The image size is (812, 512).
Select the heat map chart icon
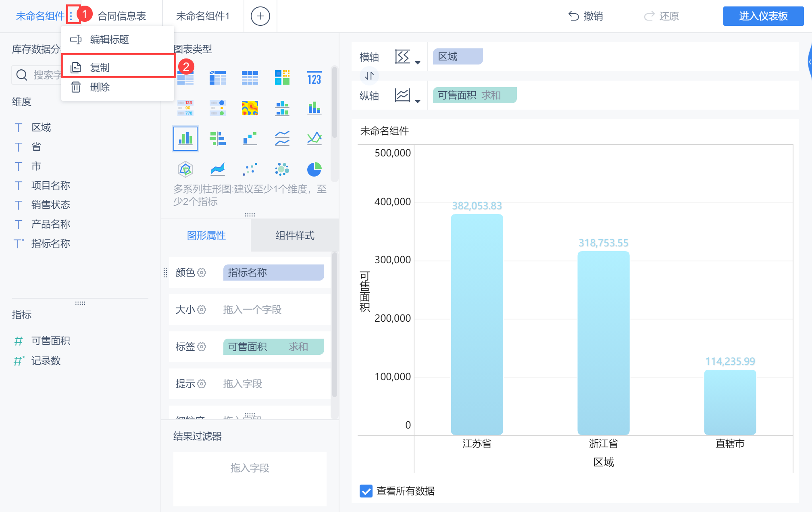[x=250, y=108]
